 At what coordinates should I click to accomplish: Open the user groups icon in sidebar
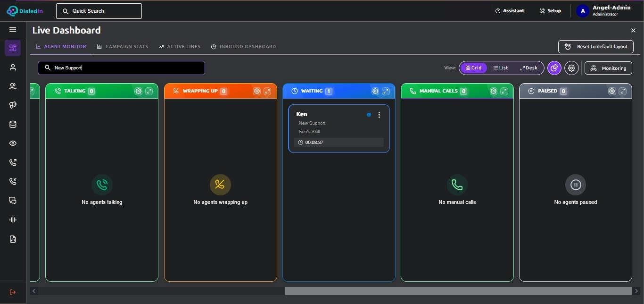point(13,86)
